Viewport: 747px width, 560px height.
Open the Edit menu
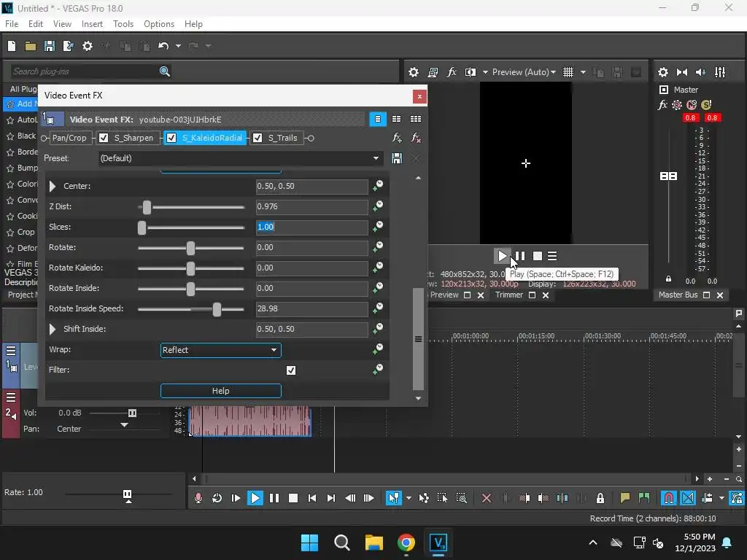tap(36, 24)
